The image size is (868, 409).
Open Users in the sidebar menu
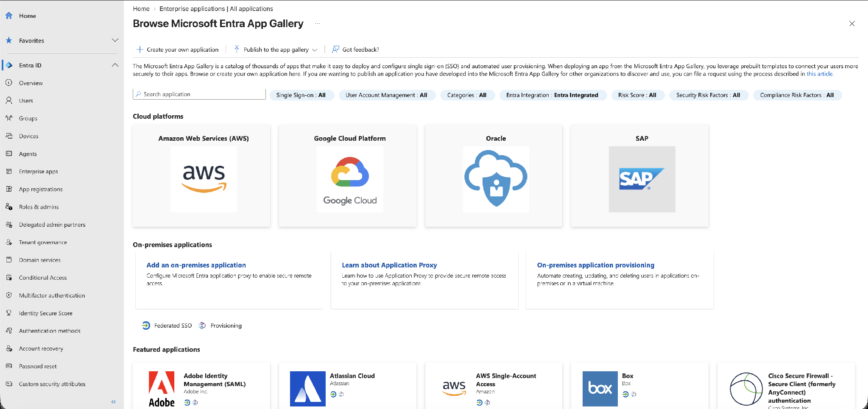pos(26,100)
